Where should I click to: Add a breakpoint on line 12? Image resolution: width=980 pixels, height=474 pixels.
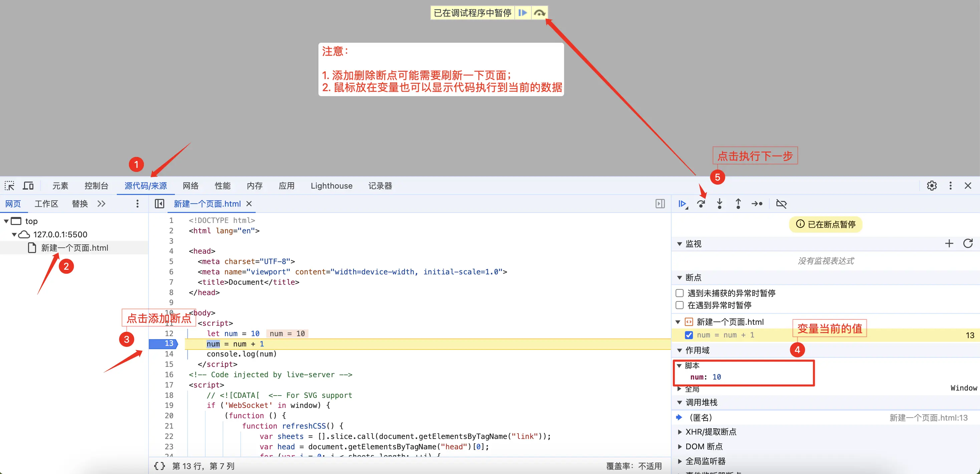(169, 333)
